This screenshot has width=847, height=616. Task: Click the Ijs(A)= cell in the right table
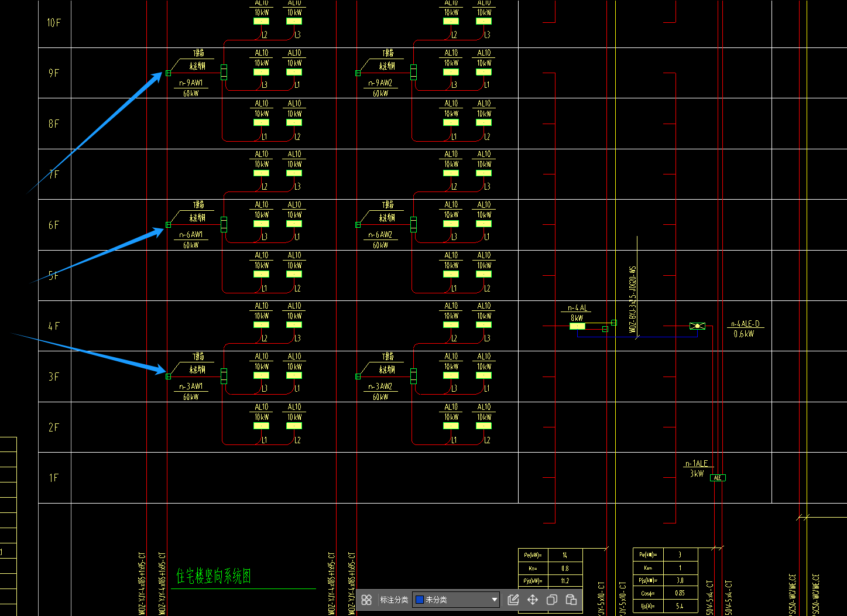tap(647, 606)
